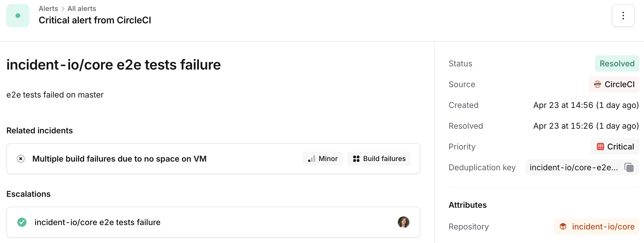Click the responder avatar on the escalation
This screenshot has height=243, width=644.
[404, 222]
